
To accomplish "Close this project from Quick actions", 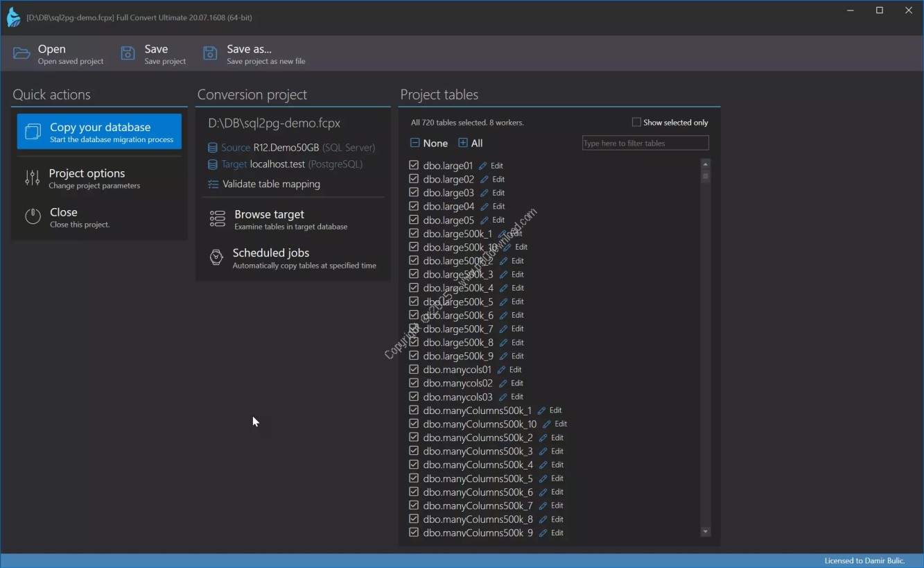I will (99, 217).
